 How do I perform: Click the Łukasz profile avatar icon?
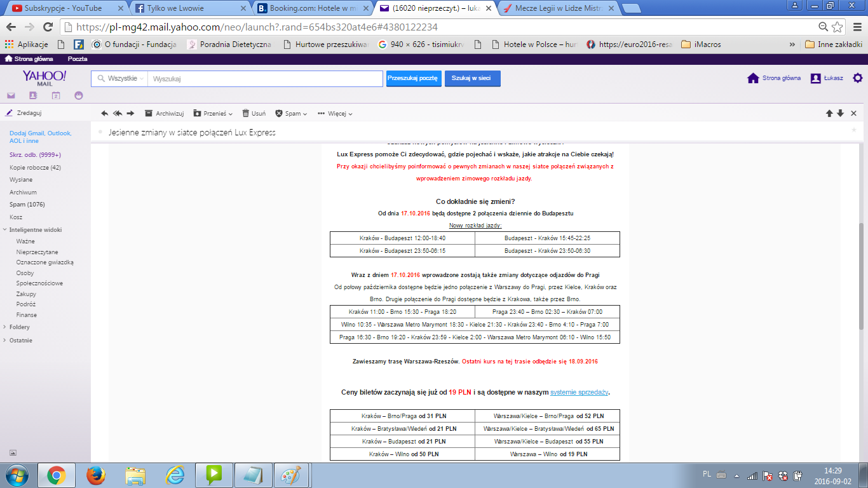(x=816, y=78)
